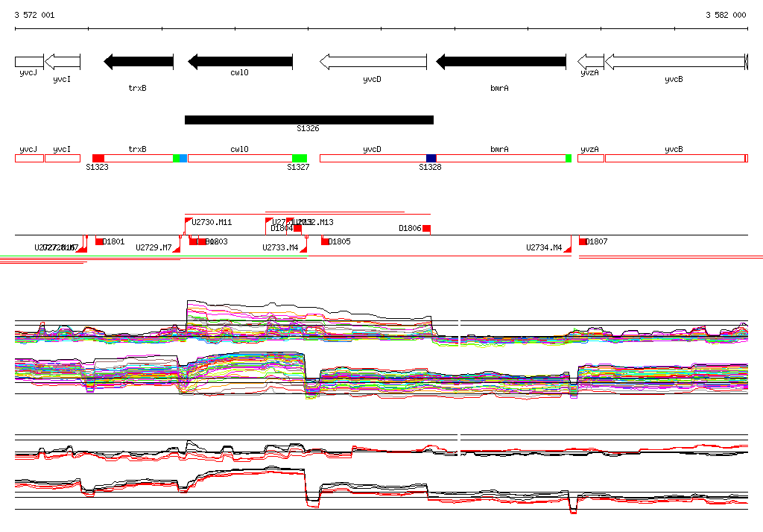Click the end coordinate 3 582 000

coord(726,15)
